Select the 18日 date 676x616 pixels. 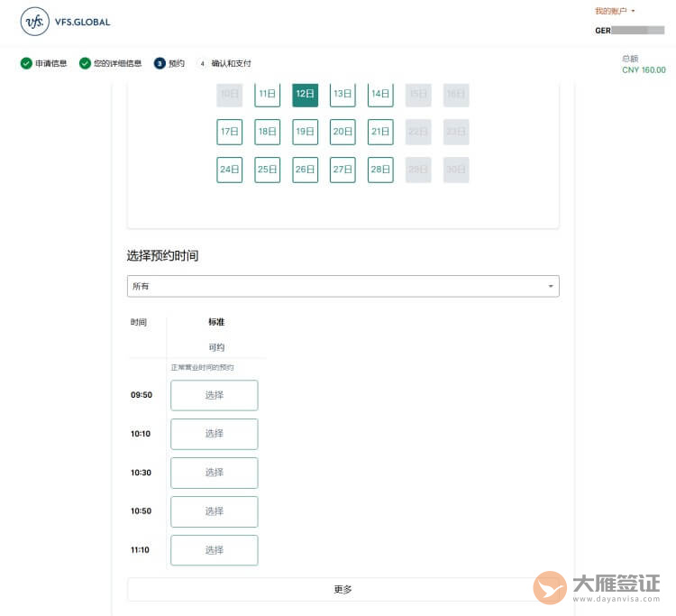(x=268, y=132)
